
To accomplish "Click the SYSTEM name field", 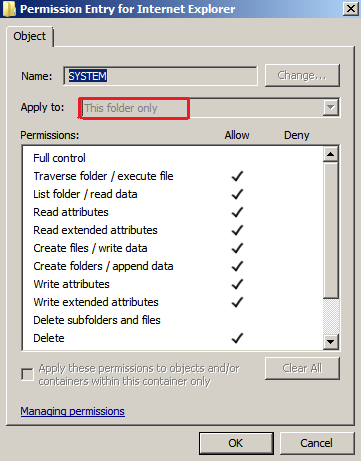I will 160,76.
